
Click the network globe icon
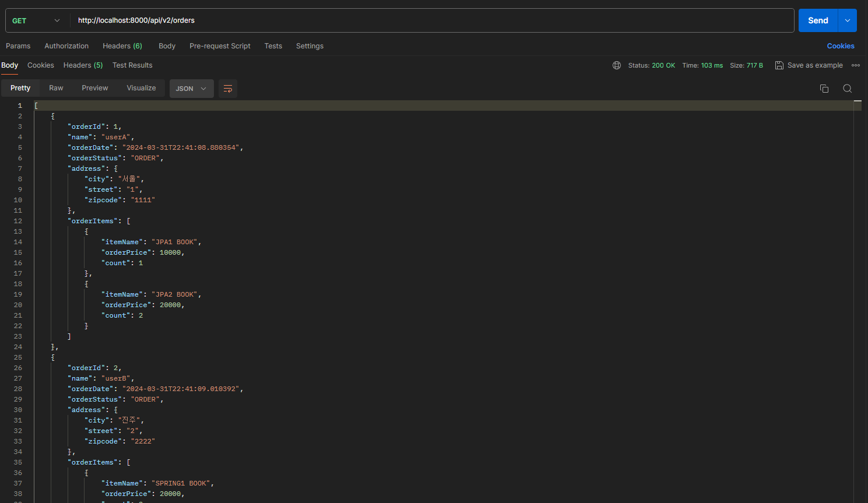[617, 65]
